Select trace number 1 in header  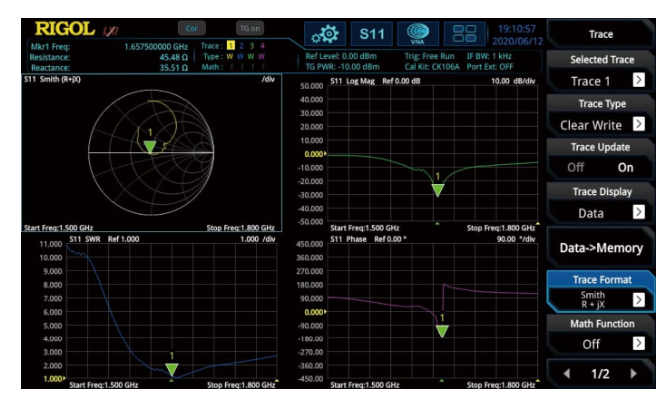(x=231, y=46)
